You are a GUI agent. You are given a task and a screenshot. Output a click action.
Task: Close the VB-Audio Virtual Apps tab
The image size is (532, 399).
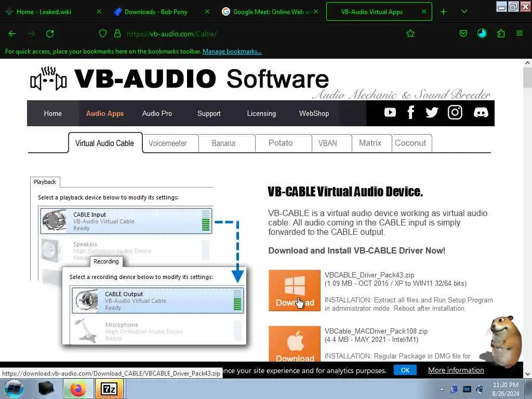pyautogui.click(x=424, y=11)
